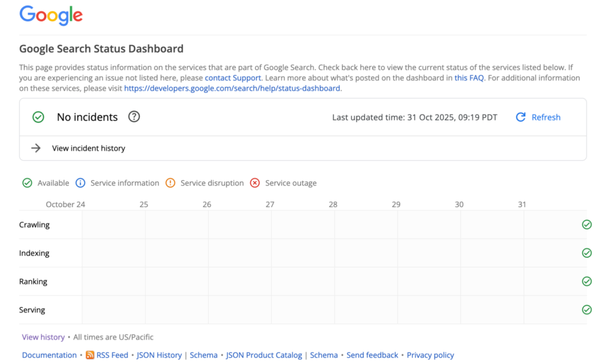Open the contact Support link
This screenshot has width=602, height=364.
232,77
